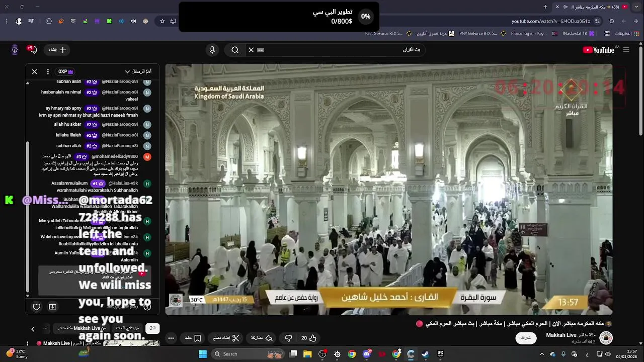Screen dimensions: 644x362
Task: Open Palit GeForce RTX 5 bookmark
Action: pos(387,34)
